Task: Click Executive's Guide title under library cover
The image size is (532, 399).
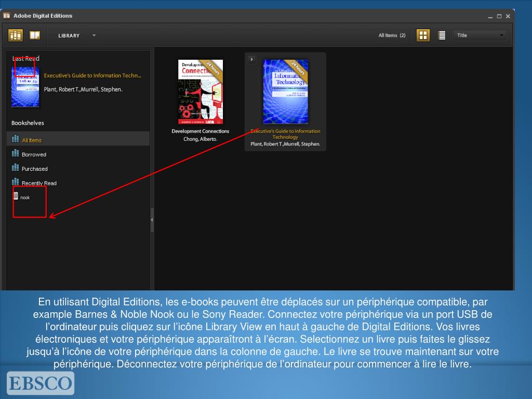Action: [x=285, y=134]
